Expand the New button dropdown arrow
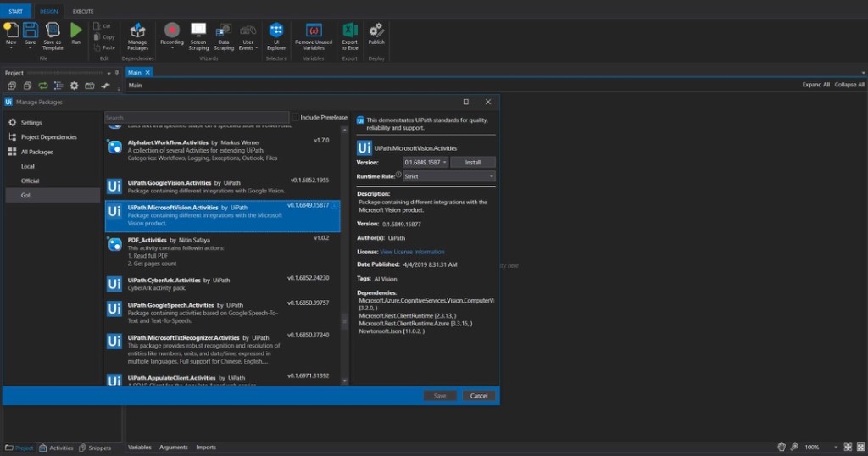Image resolution: width=868 pixels, height=456 pixels. pos(11,48)
